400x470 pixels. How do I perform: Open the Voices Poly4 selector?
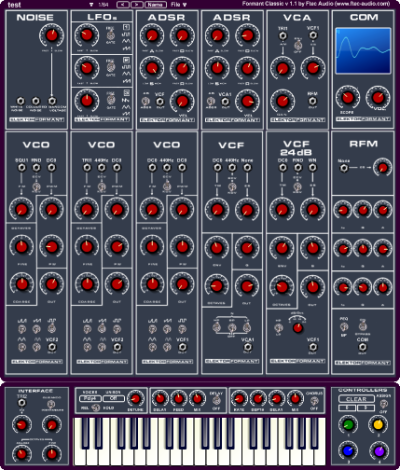point(90,398)
